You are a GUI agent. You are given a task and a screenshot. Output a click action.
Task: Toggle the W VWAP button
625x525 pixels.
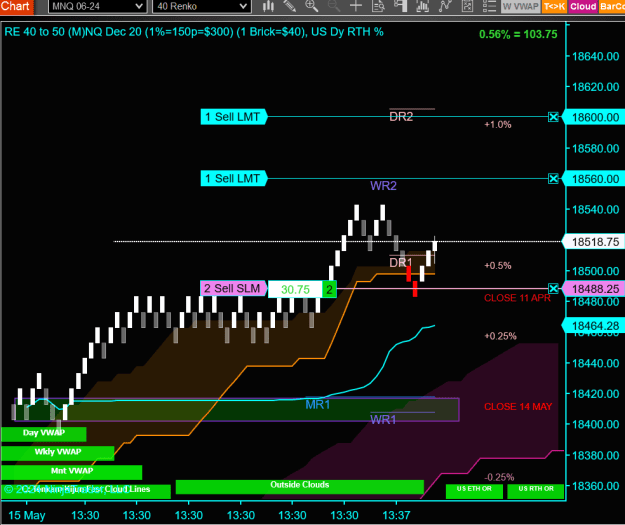click(520, 6)
